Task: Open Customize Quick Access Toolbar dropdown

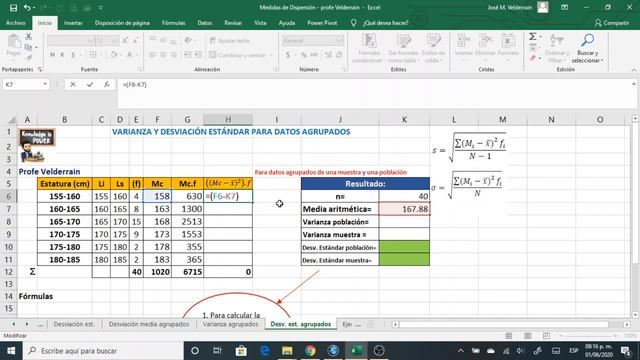Action: click(101, 8)
